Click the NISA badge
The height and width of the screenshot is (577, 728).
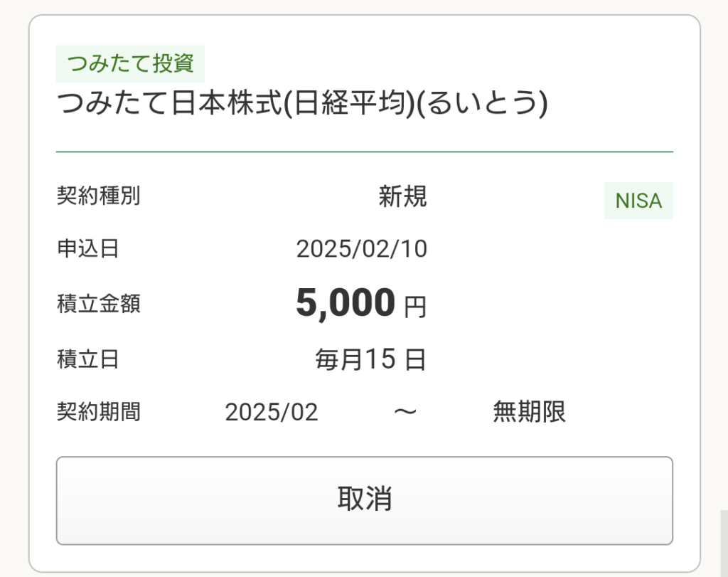pos(638,201)
